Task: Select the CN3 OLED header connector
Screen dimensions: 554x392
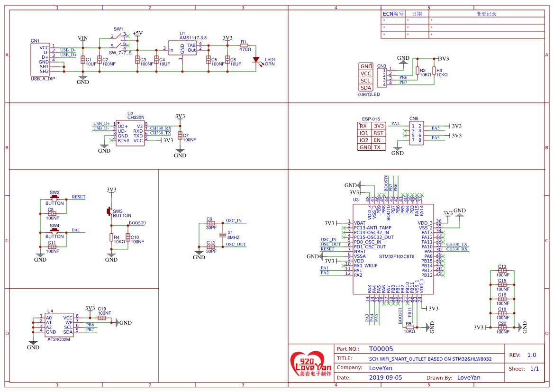Action: (x=382, y=77)
